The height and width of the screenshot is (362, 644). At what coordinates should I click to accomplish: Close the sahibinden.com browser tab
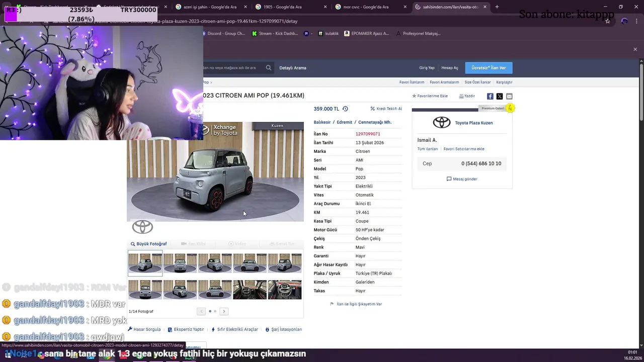(x=485, y=7)
